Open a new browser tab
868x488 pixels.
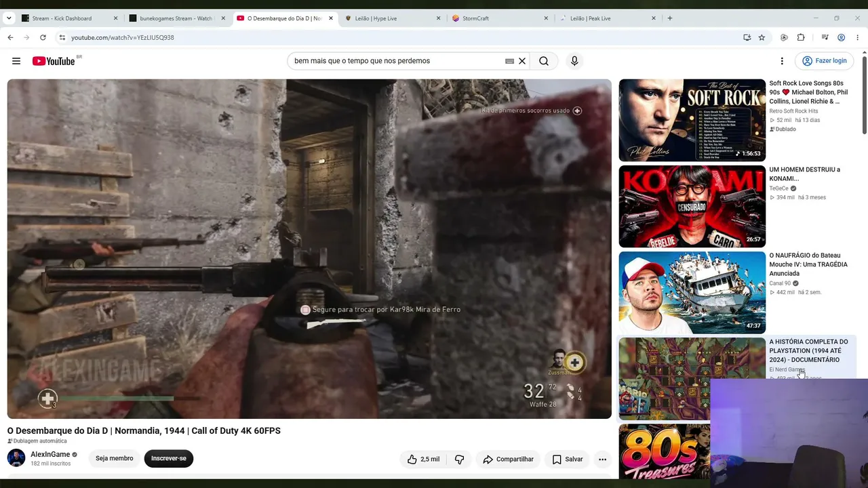pyautogui.click(x=670, y=18)
